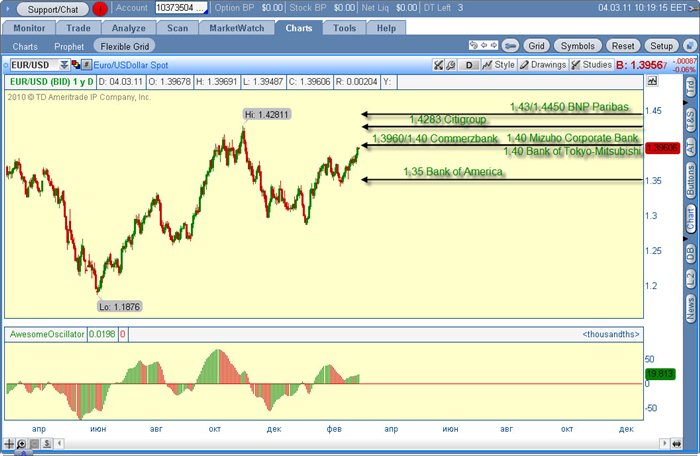Viewport: 700px width, 456px height.
Task: Click the link chain icon button
Action: point(510,46)
